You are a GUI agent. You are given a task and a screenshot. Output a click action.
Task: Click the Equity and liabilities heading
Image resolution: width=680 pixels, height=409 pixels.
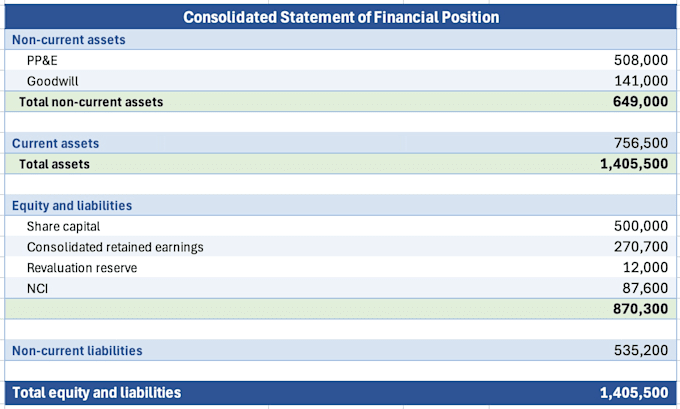pos(72,206)
